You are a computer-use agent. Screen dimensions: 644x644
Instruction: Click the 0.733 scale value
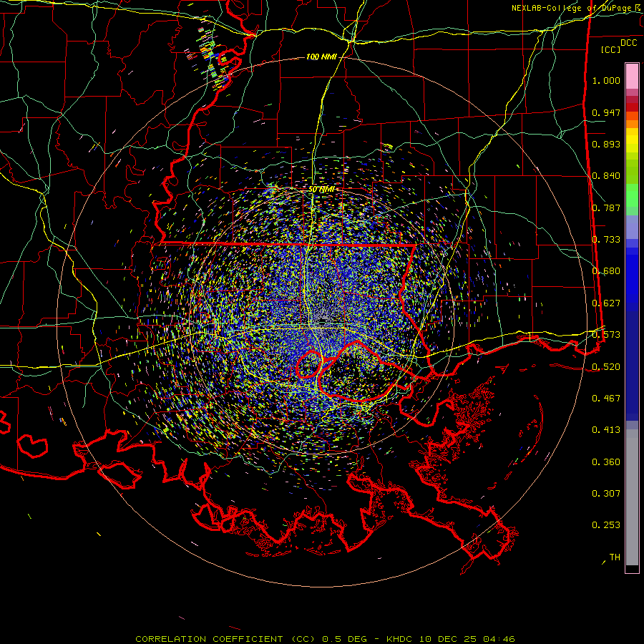point(606,240)
